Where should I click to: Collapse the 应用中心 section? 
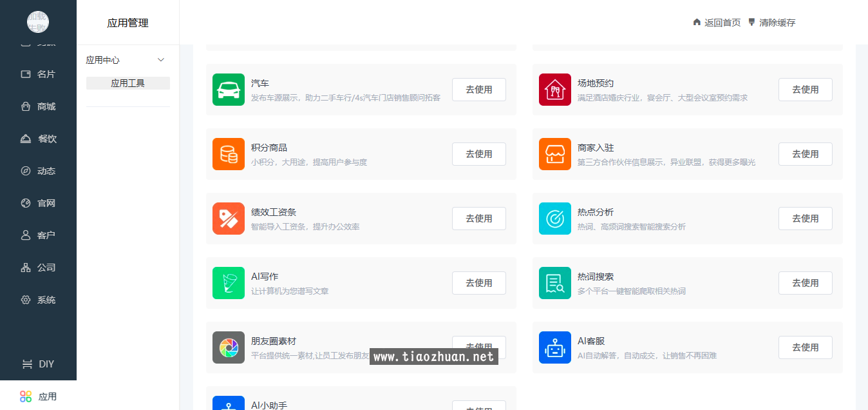161,59
